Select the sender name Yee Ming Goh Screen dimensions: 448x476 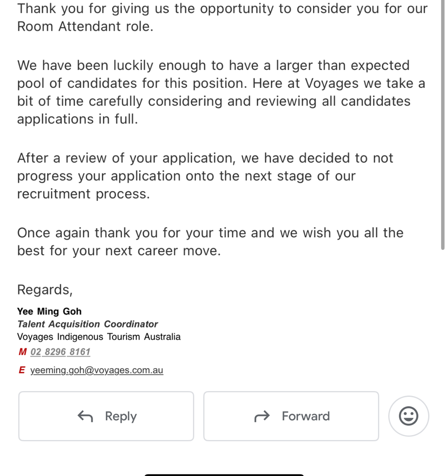coord(50,312)
